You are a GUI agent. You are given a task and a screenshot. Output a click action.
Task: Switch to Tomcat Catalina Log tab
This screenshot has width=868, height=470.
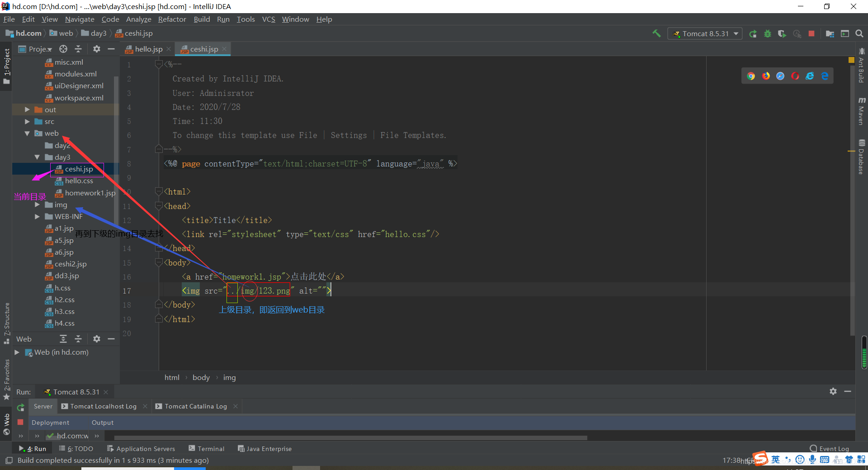(x=196, y=406)
